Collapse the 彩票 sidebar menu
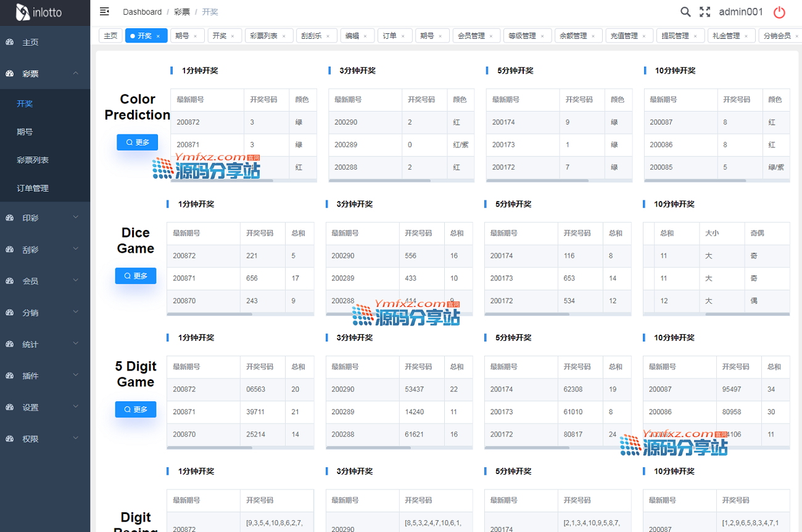Screen dimensions: 802x532 75,73
